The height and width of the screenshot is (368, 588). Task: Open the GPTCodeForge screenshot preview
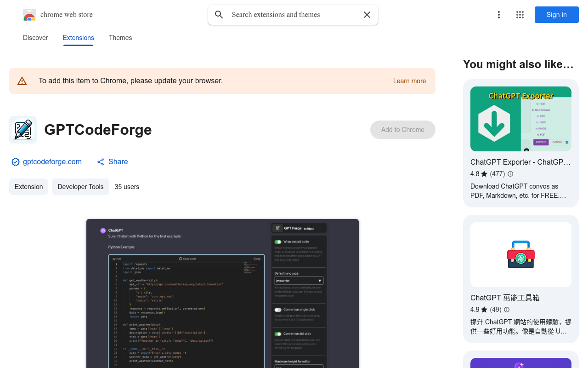coord(222,293)
